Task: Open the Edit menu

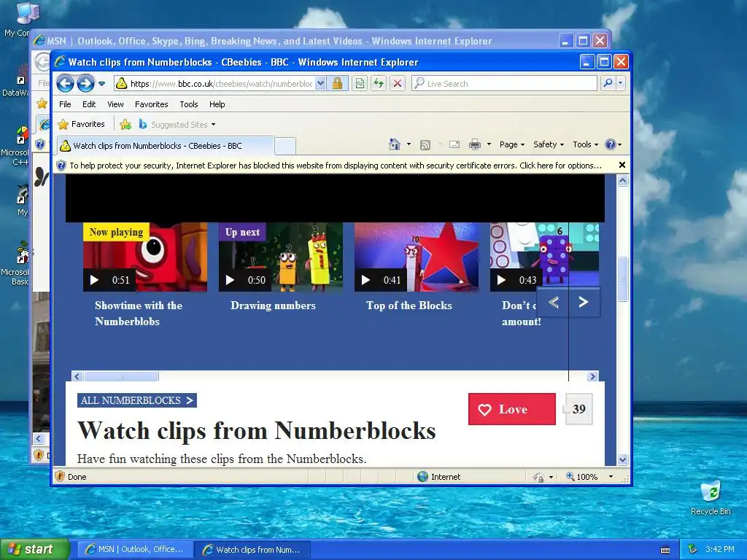Action: coord(88,104)
